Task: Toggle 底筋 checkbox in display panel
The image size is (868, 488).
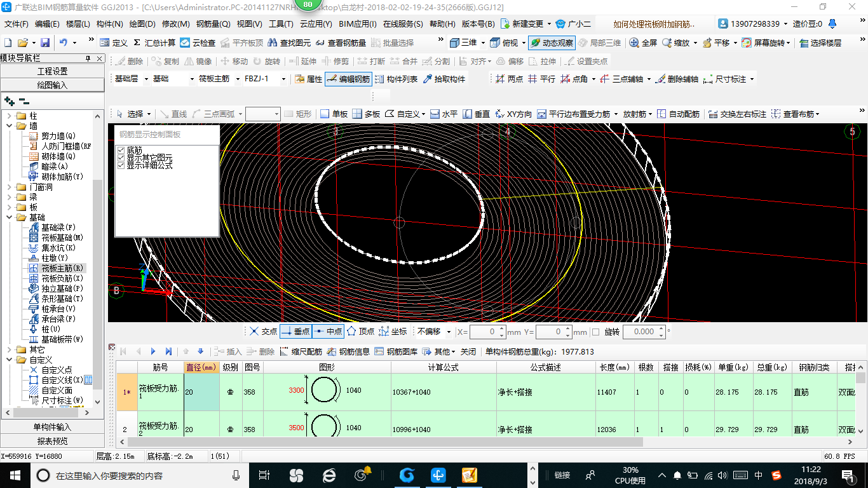Action: 121,150
